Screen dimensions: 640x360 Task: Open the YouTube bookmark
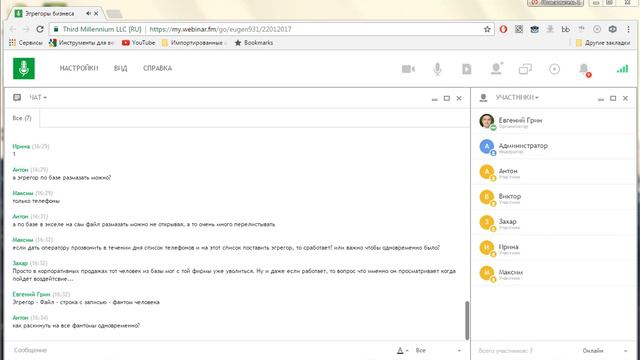click(x=138, y=42)
